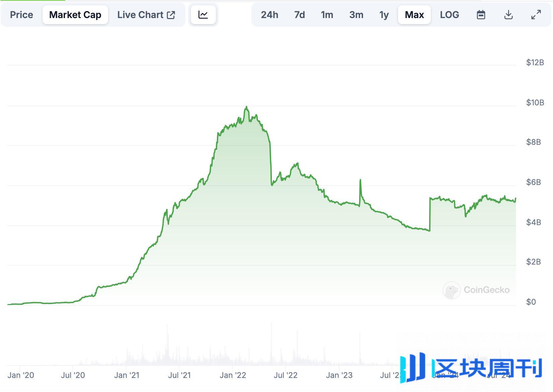Screen dimensions: 553x392
Task: Click the external link icon beside Live Chart
Action: [171, 15]
